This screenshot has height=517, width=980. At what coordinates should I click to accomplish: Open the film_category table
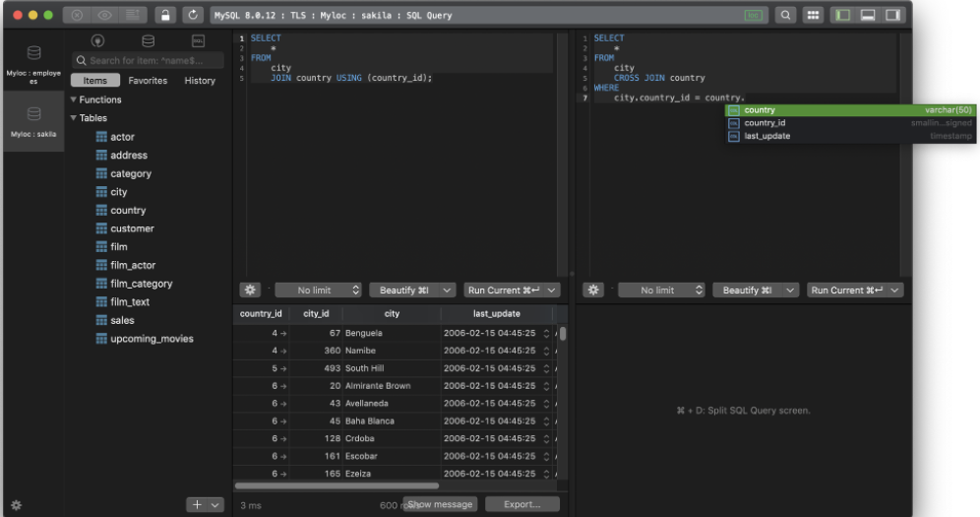pos(134,284)
